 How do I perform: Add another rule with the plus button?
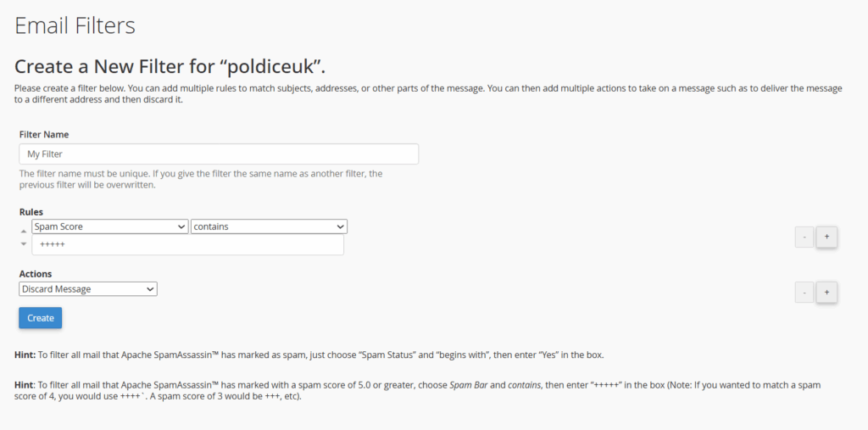coord(826,237)
